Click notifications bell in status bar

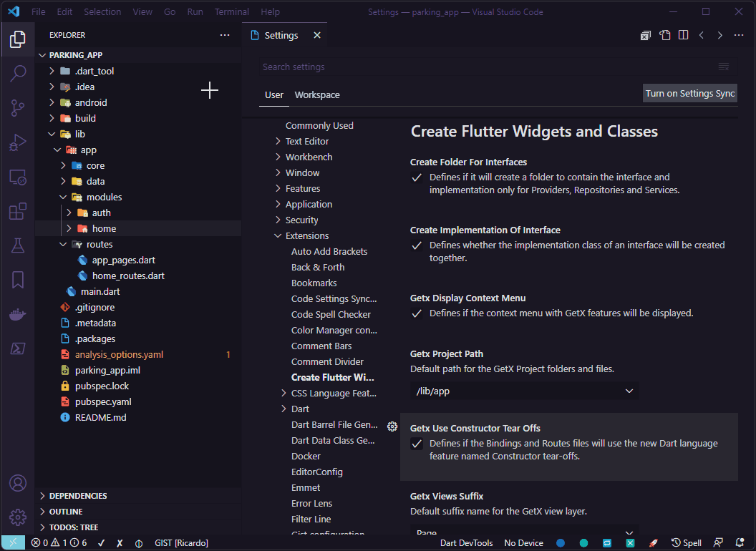pyautogui.click(x=740, y=543)
